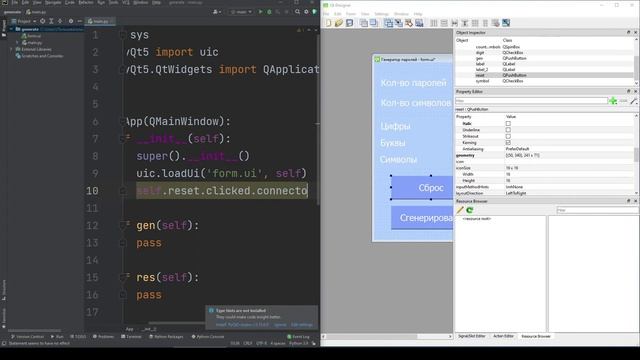This screenshot has width=640, height=360.
Task: Click the New Form icon in Qt Designer
Action: pos(329,23)
